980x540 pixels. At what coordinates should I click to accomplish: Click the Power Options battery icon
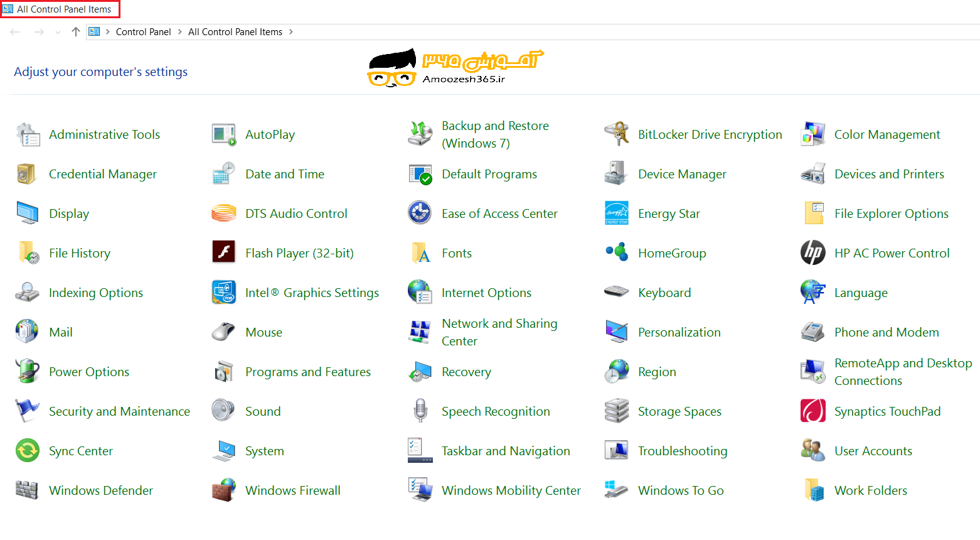tap(28, 372)
